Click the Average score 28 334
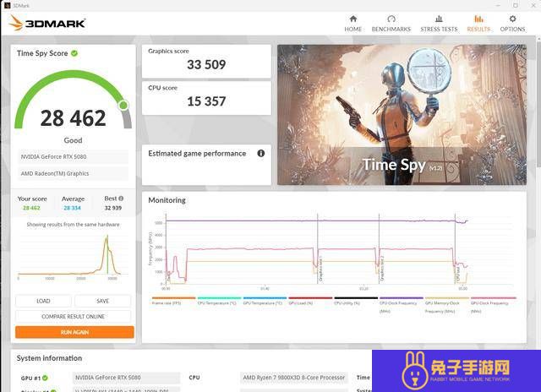The image size is (541, 392). point(72,208)
